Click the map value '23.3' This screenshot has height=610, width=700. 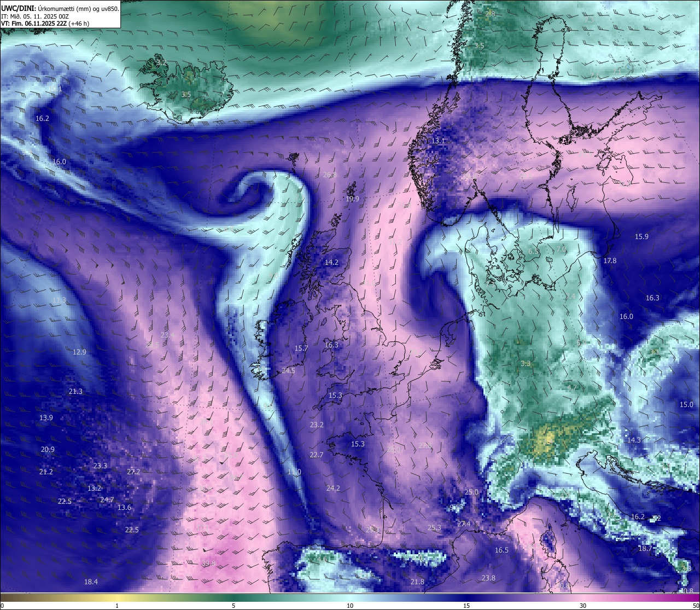click(x=100, y=466)
